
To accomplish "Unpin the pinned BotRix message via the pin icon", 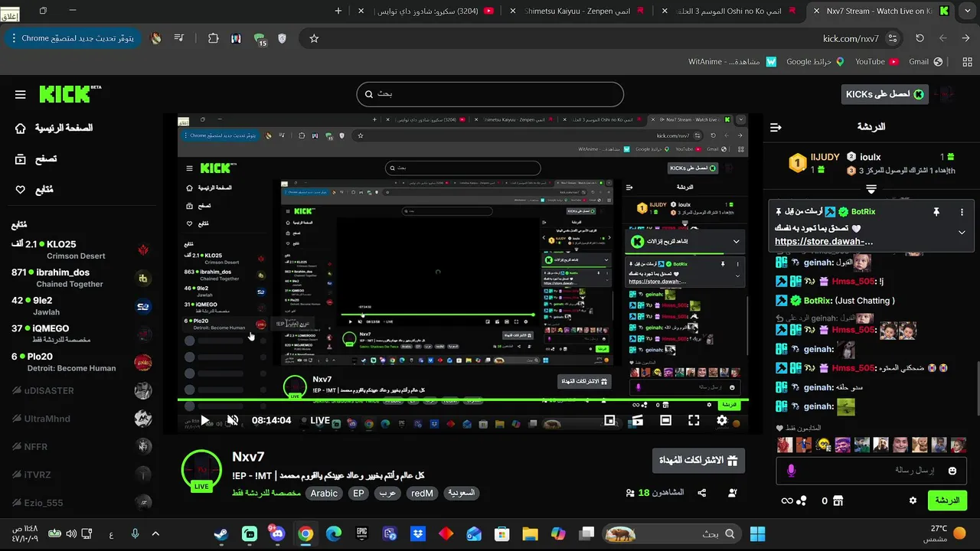I will click(x=936, y=212).
